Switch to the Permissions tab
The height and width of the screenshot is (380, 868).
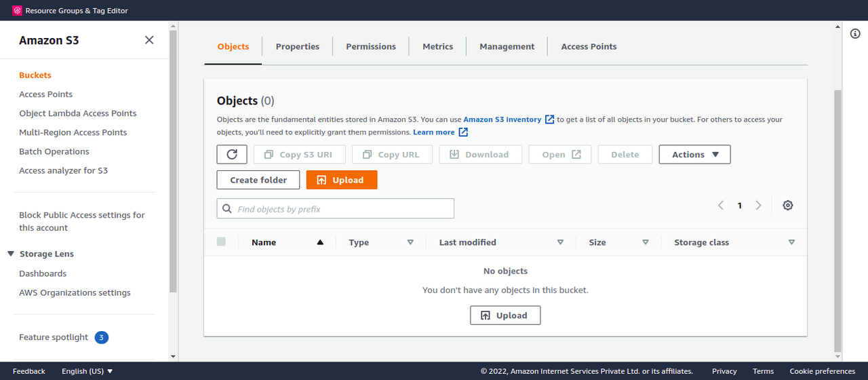click(x=371, y=47)
